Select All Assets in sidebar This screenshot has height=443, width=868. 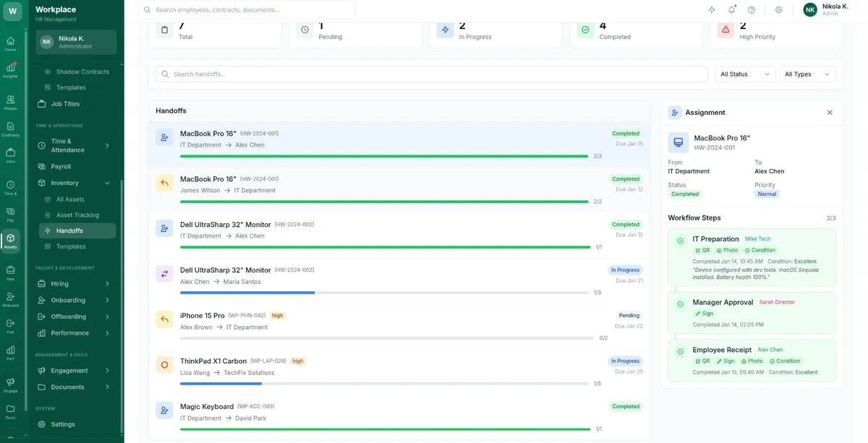pyautogui.click(x=70, y=199)
